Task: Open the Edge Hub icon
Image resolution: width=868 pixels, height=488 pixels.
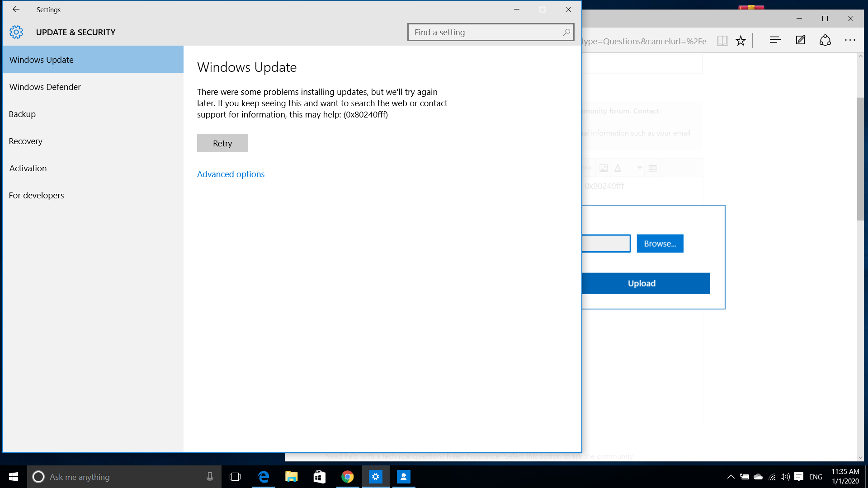Action: 775,40
